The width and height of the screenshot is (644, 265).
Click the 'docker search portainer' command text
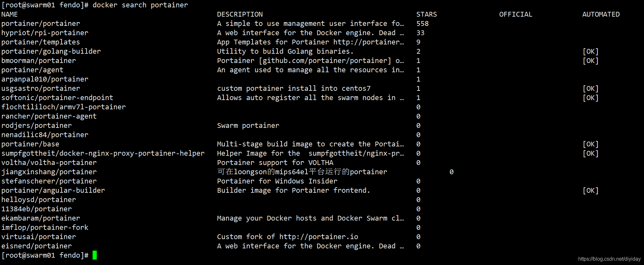(140, 5)
